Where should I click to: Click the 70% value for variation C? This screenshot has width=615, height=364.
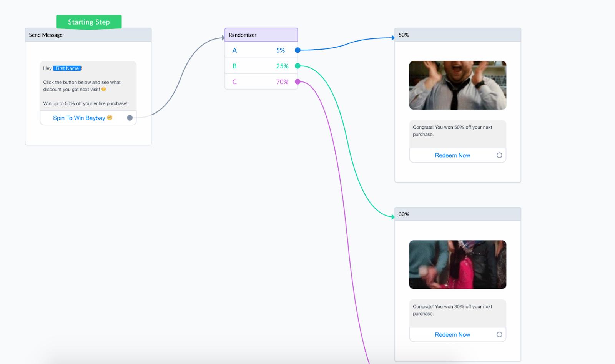[282, 82]
